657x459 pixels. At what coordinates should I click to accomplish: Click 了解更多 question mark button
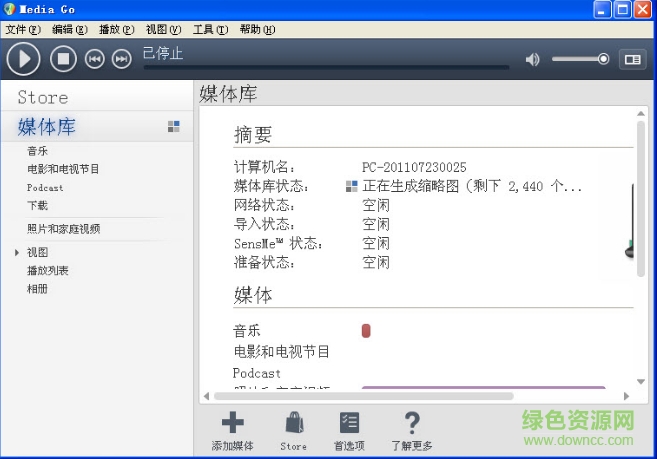coord(412,431)
